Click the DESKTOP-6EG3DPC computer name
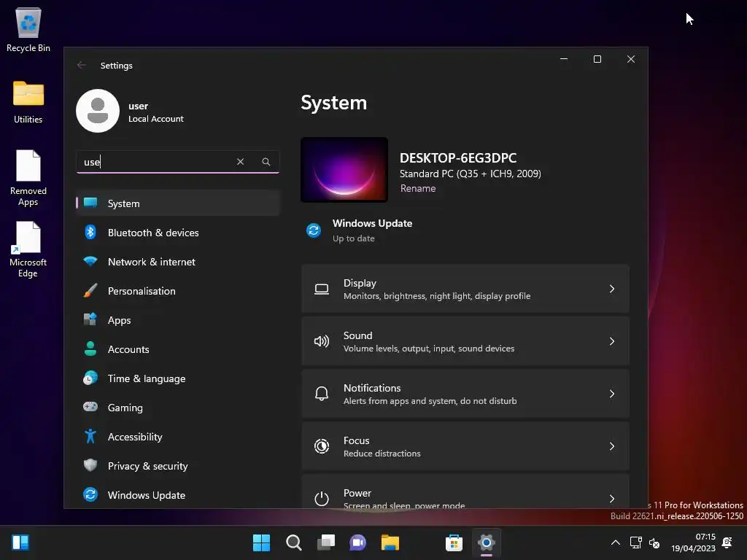747x560 pixels. [458, 157]
